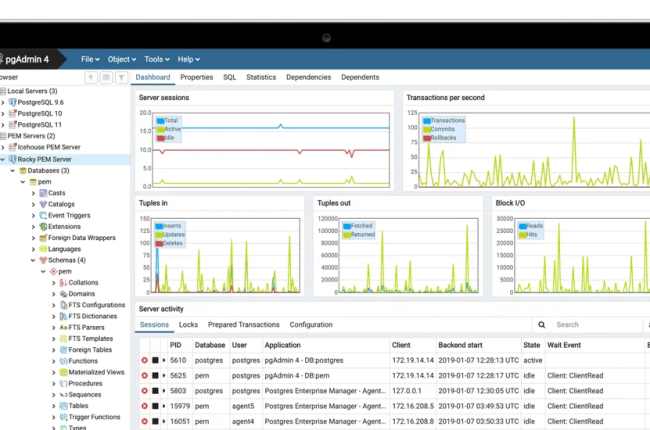The width and height of the screenshot is (650, 430).
Task: Open the Dependents tab
Action: pyautogui.click(x=360, y=77)
